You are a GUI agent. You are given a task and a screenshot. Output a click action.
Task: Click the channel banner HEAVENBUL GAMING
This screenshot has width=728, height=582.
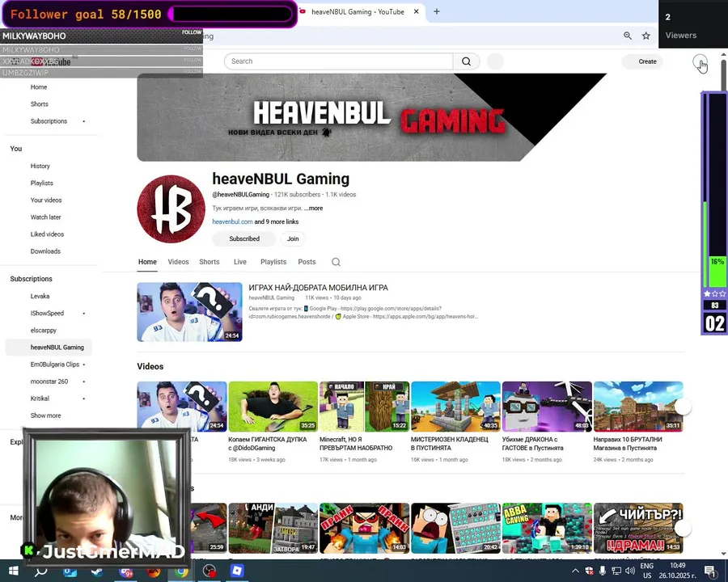point(371,117)
